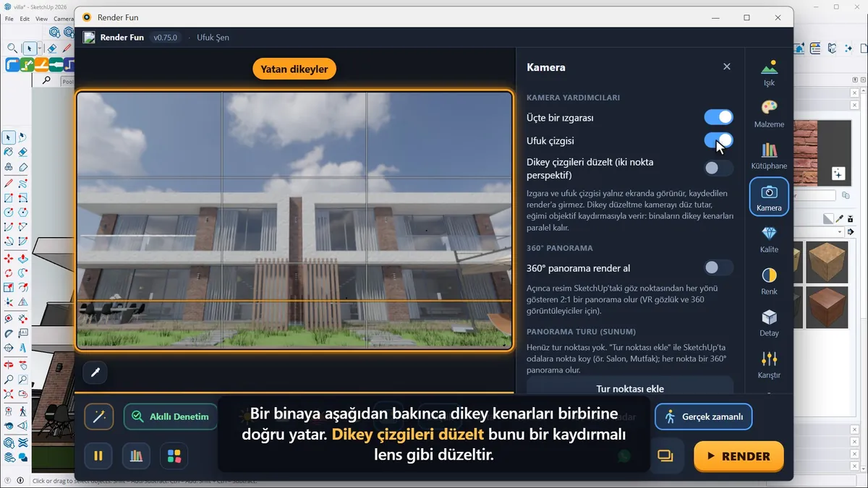This screenshot has width=868, height=488.
Task: Open the books library icon in bottom bar
Action: pos(136,456)
